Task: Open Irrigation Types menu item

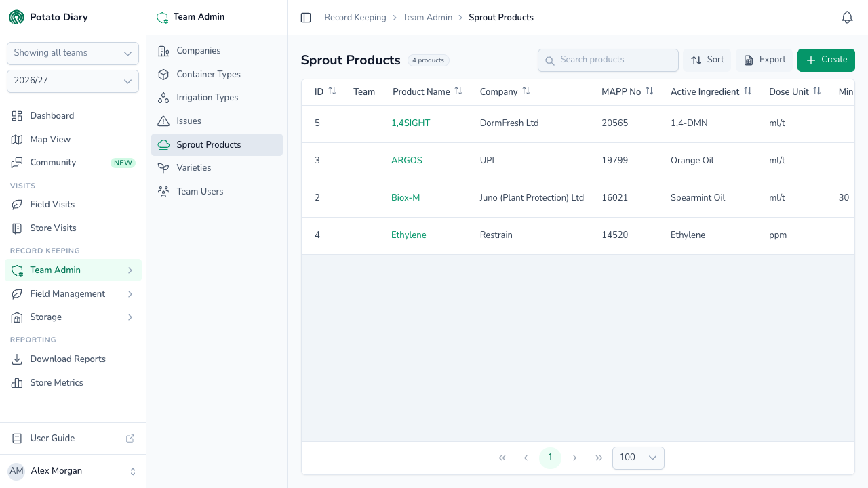Action: 217,98
